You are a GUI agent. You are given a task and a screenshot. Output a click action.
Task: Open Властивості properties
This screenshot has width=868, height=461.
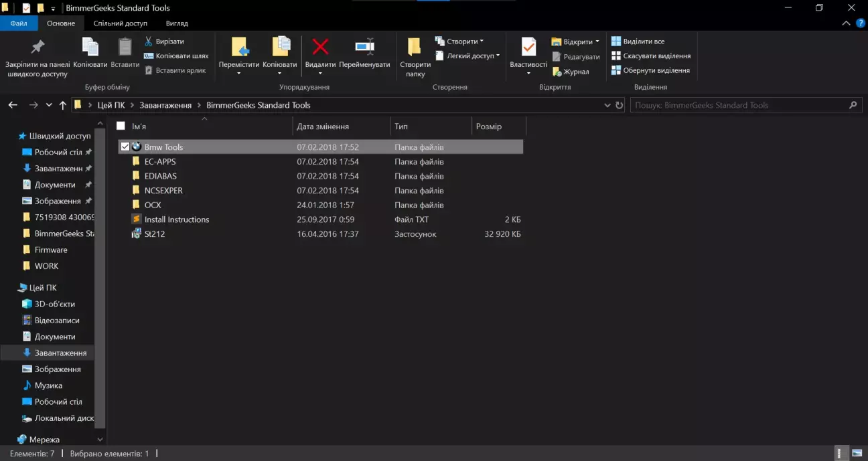(x=528, y=56)
